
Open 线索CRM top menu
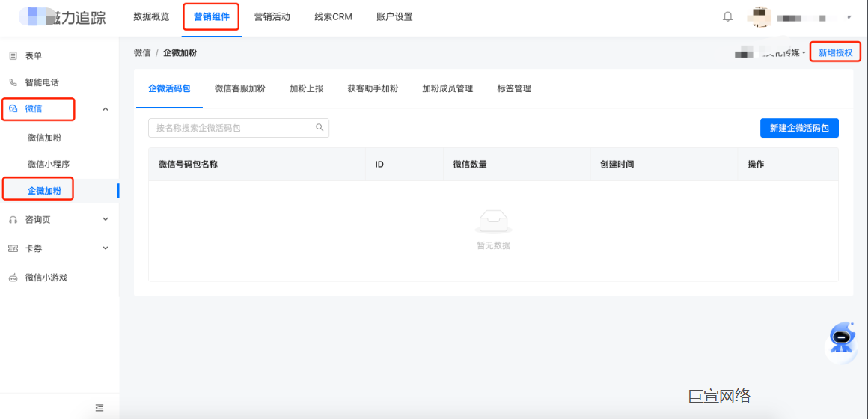[x=333, y=16]
